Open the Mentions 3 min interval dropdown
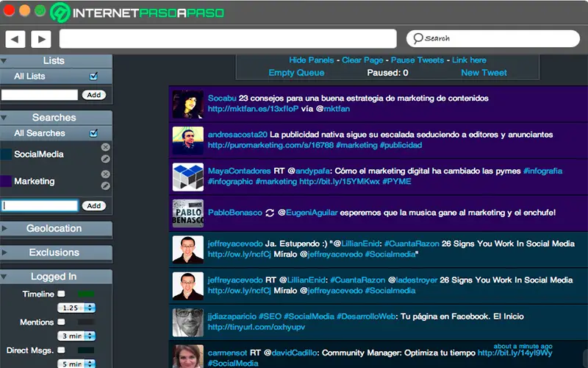Screen dimensions: 588x368 (x=76, y=336)
